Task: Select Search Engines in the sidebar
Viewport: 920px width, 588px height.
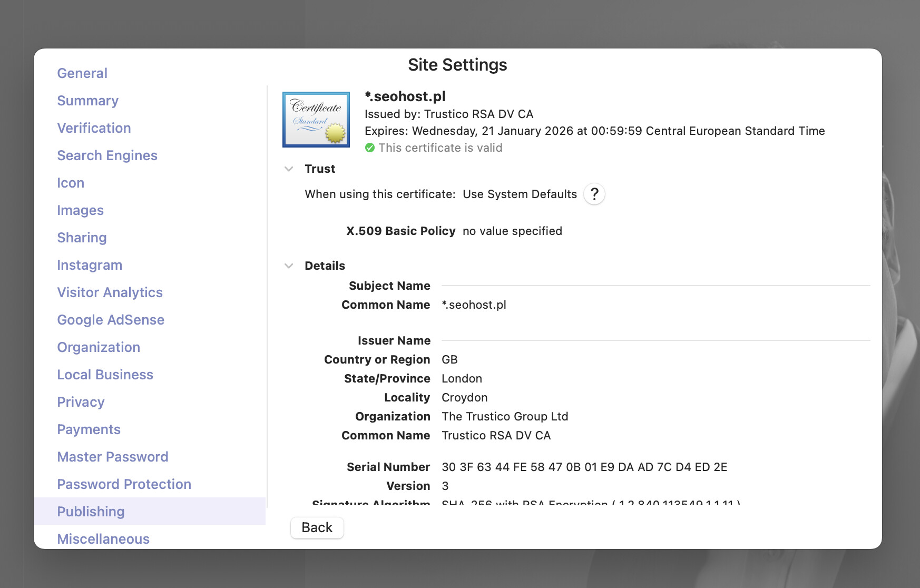Action: (x=107, y=155)
